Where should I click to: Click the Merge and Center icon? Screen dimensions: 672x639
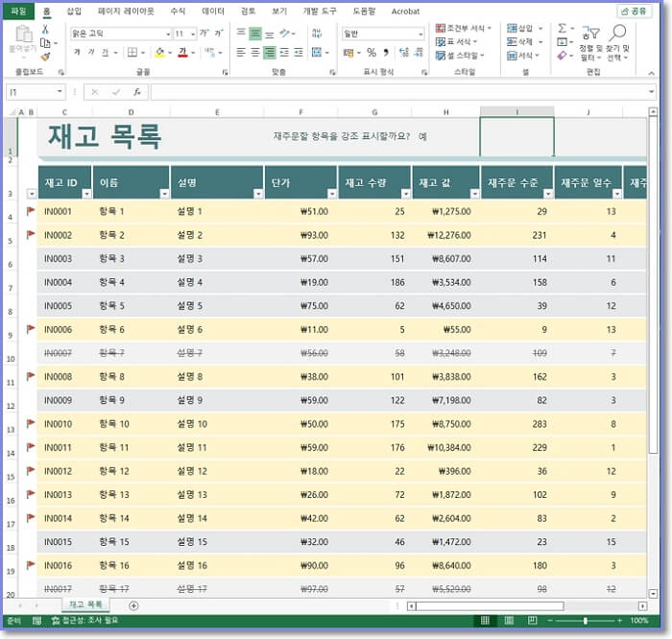pyautogui.click(x=317, y=52)
